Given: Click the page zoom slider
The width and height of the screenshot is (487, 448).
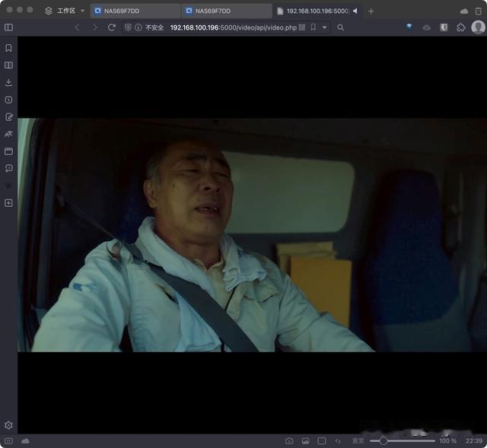Looking at the screenshot, I should point(403,441).
